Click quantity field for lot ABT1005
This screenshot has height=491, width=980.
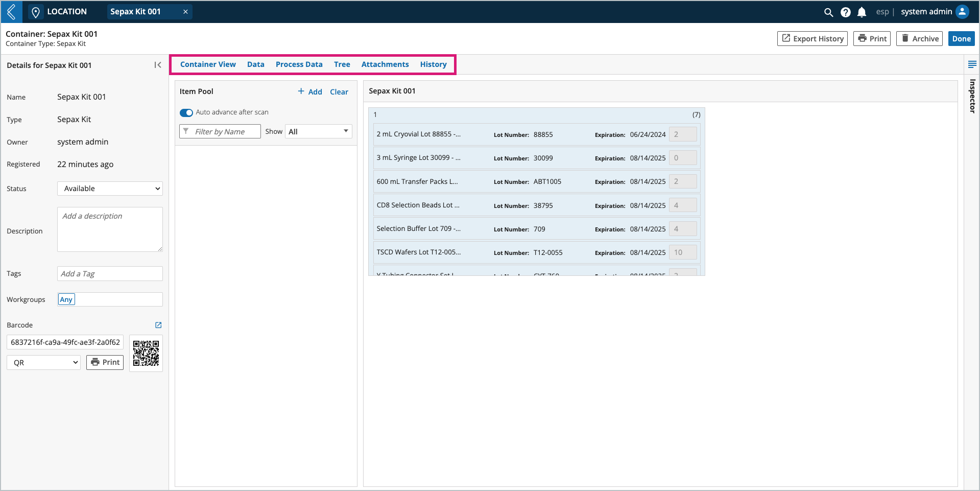coord(683,181)
